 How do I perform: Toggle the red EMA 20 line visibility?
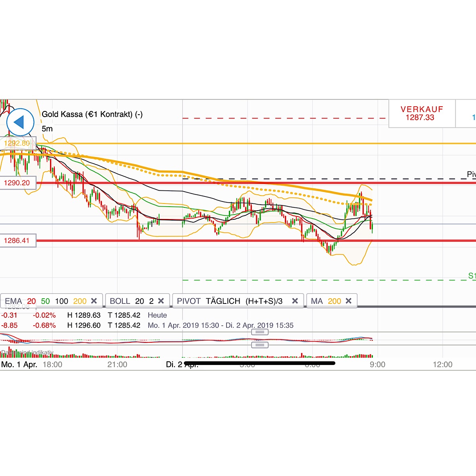coord(32,301)
